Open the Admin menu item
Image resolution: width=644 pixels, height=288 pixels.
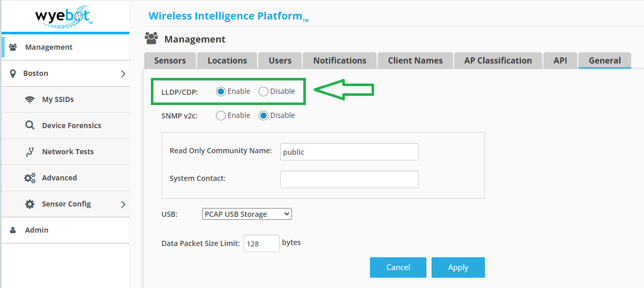click(x=66, y=230)
